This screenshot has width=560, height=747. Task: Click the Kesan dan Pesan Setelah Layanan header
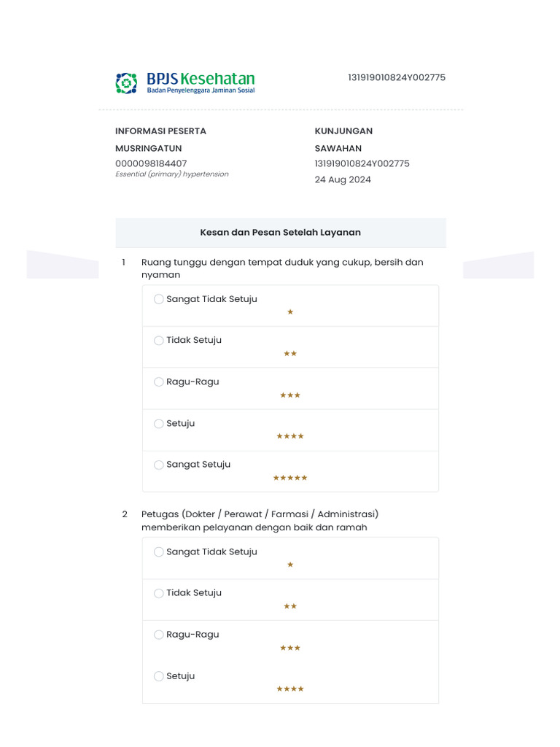[281, 233]
